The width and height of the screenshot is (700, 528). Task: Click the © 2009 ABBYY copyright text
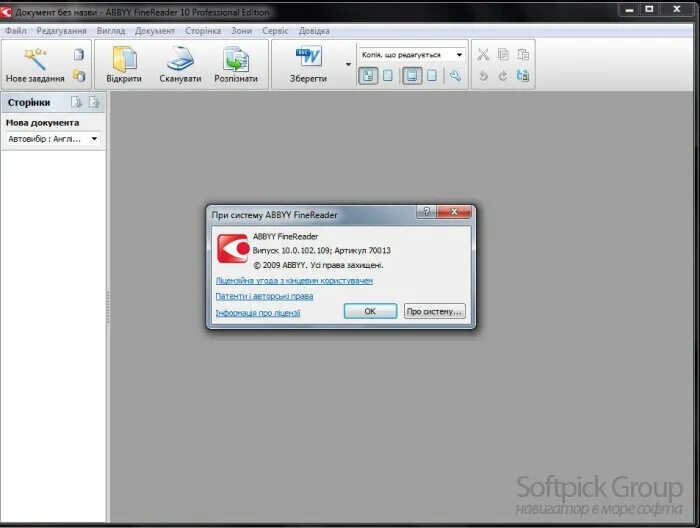click(318, 265)
